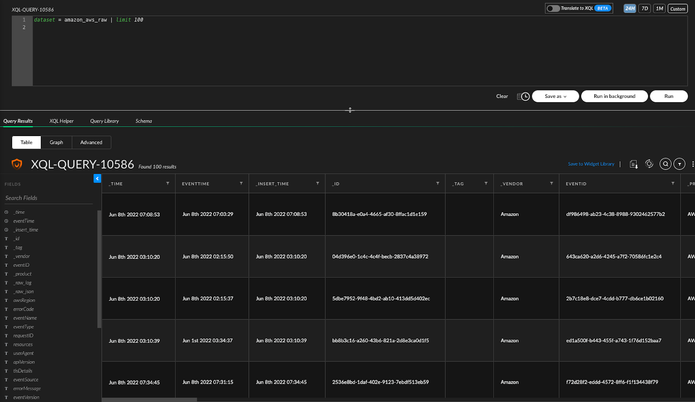Image resolution: width=695 pixels, height=402 pixels.
Task: Click the Save to Widget Library link
Action: click(x=589, y=163)
